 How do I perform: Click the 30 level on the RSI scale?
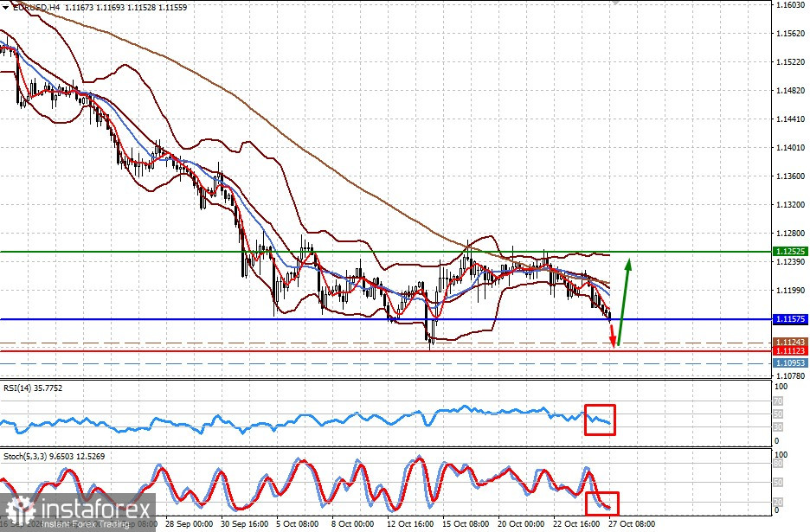[x=778, y=427]
